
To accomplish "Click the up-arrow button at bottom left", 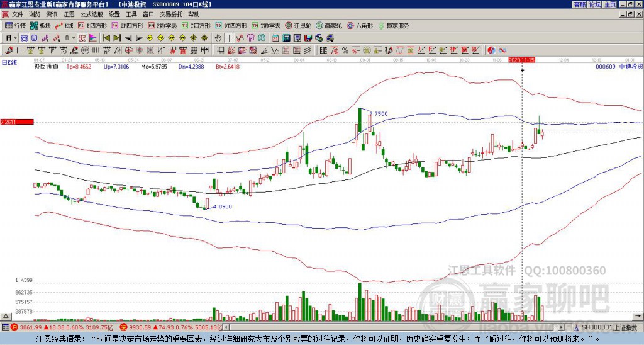I will pos(6,316).
